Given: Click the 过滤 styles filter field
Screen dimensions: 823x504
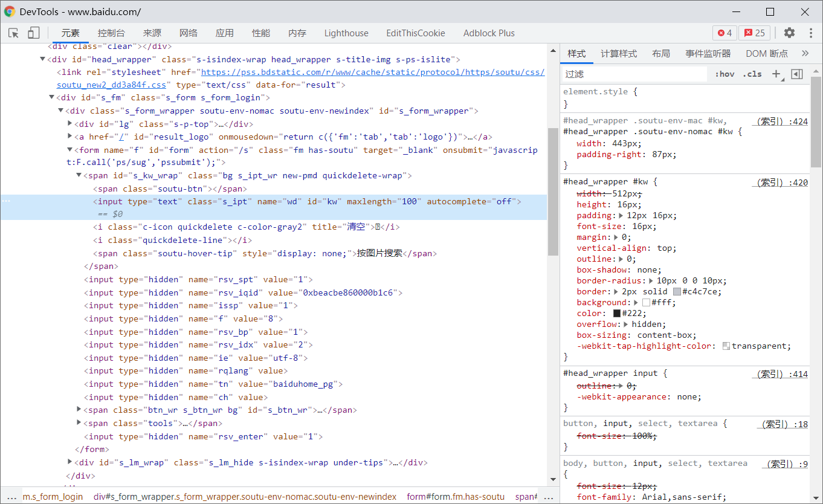Looking at the screenshot, I should click(634, 74).
